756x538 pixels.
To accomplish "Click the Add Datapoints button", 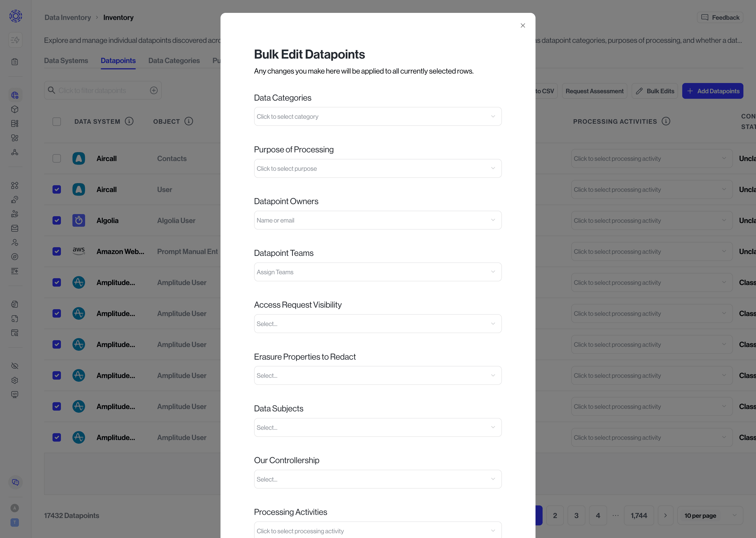I will click(712, 91).
